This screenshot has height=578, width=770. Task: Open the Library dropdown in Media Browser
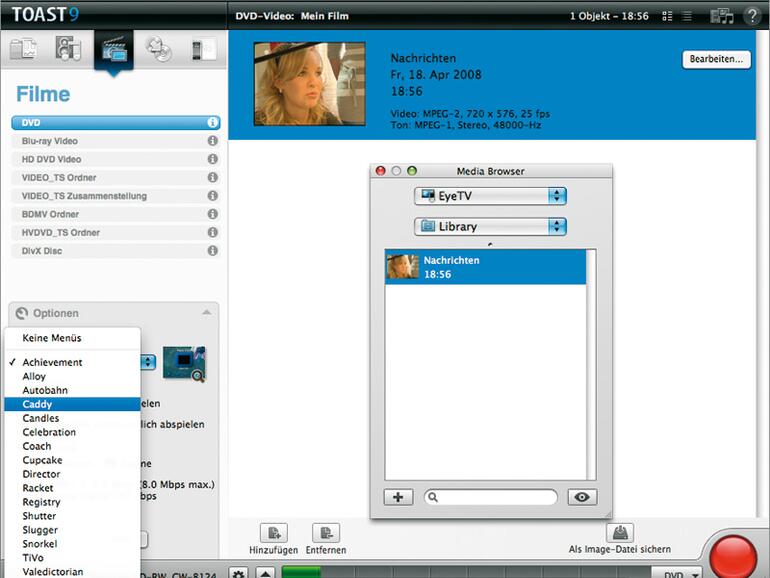[490, 227]
